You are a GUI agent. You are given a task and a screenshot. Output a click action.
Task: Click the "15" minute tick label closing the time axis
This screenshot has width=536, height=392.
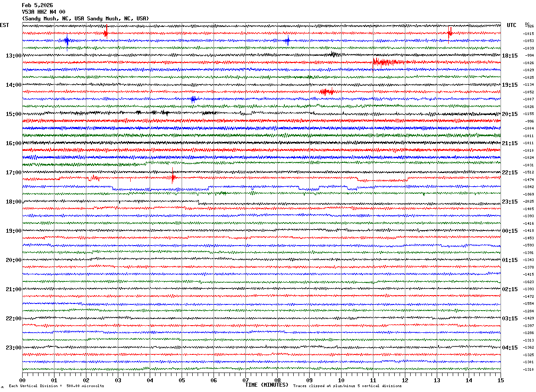(501, 380)
